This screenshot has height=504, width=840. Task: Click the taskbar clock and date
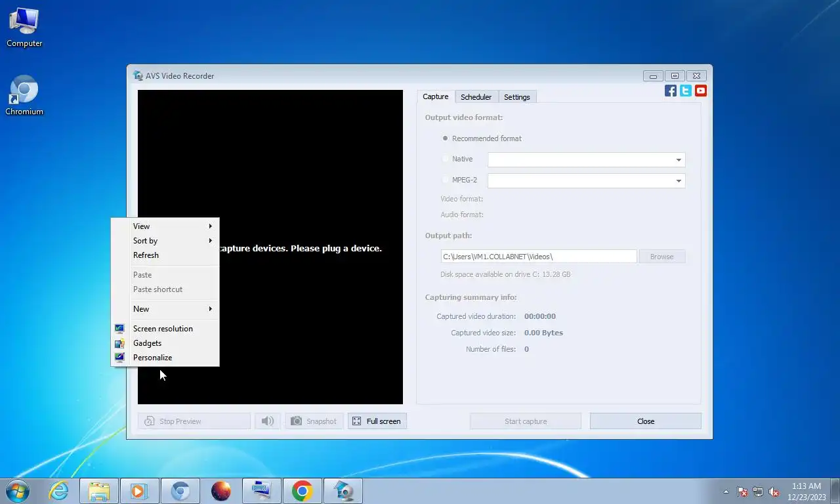[807, 492]
